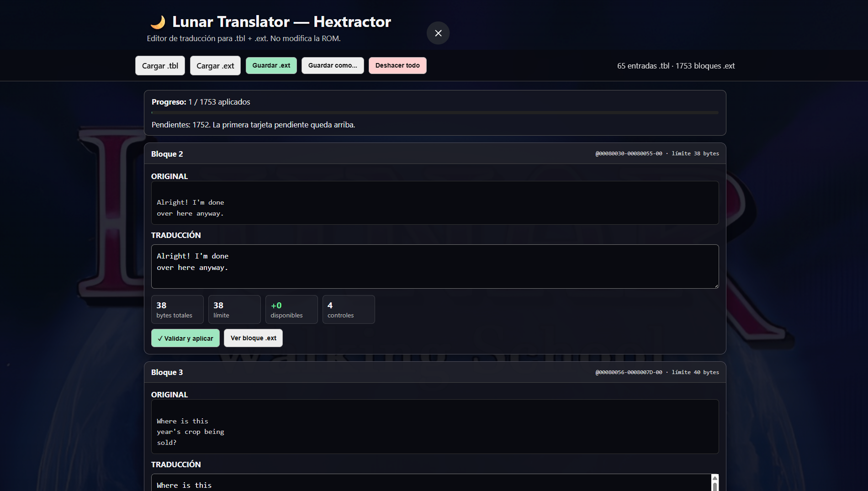This screenshot has height=491, width=868.
Task: Click Validar y aplicar for Bloque 2
Action: [x=185, y=338]
